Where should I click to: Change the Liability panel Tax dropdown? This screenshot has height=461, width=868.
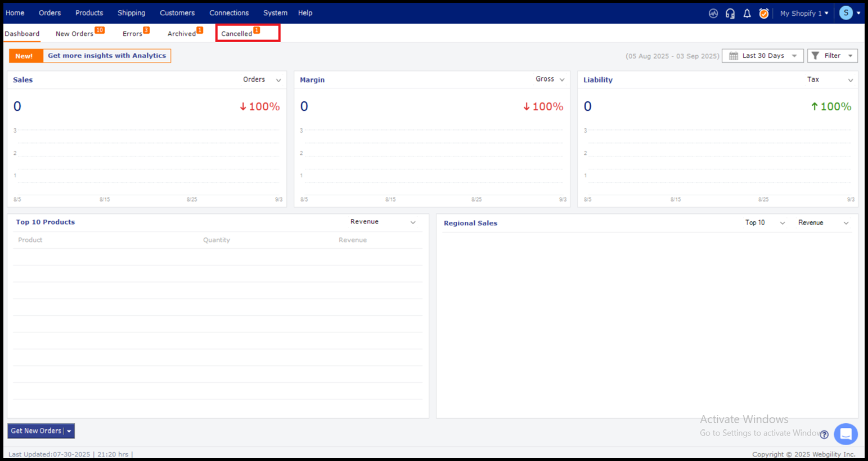[x=830, y=80]
